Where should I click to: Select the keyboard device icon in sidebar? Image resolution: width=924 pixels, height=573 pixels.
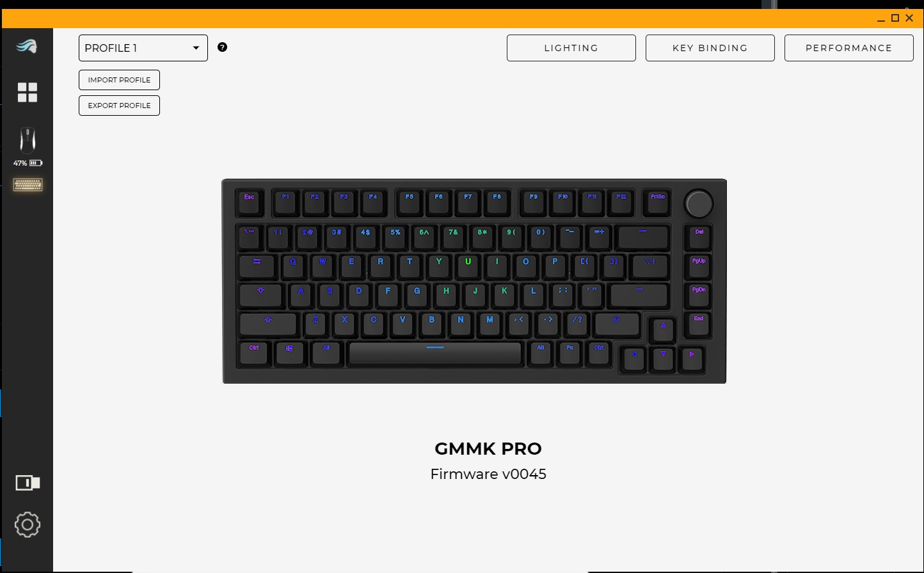[x=28, y=185]
